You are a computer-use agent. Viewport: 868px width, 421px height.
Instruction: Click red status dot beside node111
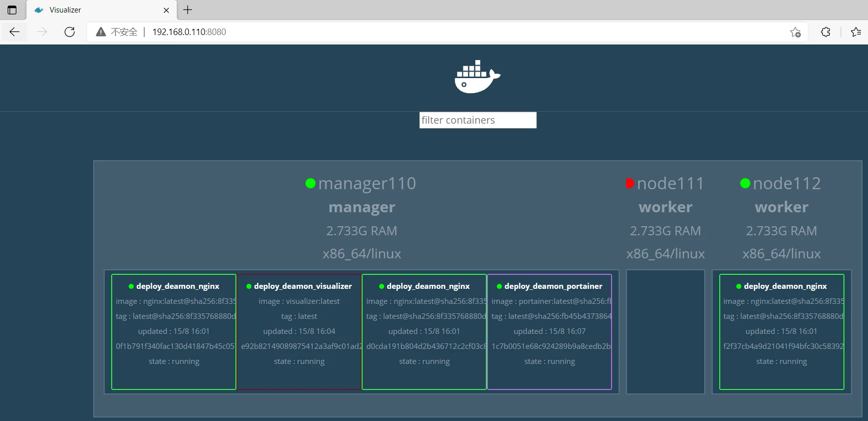[630, 184]
